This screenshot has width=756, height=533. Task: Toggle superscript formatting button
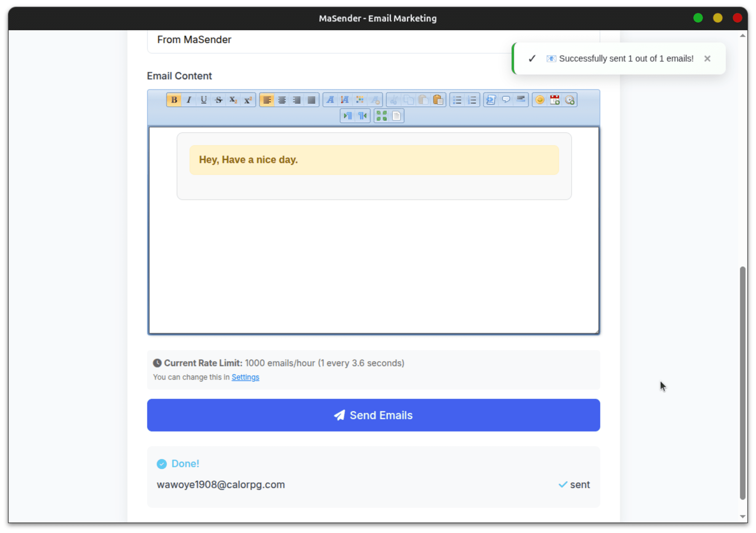[248, 100]
